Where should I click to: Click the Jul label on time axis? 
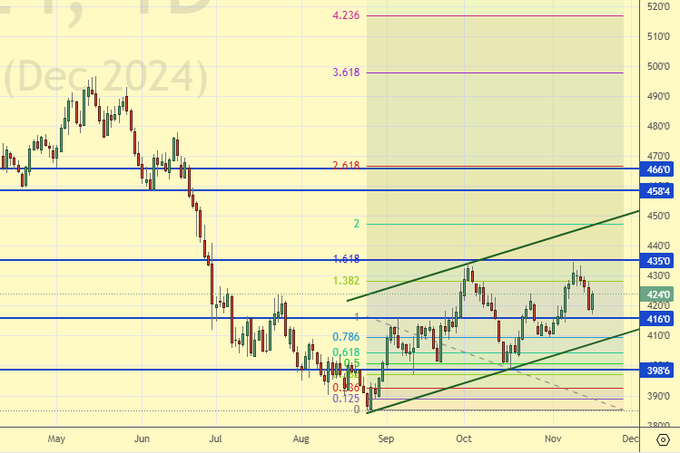(215, 438)
